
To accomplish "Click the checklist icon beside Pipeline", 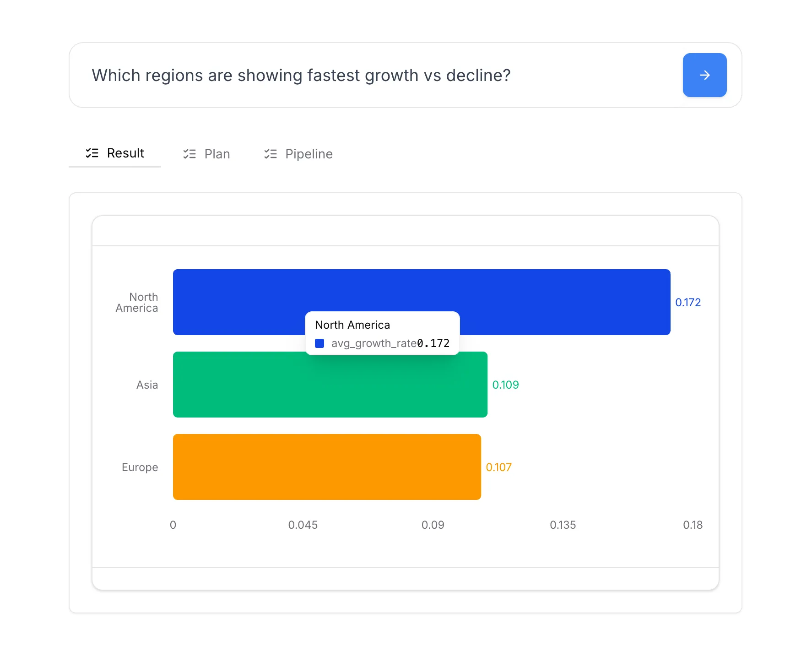I will 271,154.
